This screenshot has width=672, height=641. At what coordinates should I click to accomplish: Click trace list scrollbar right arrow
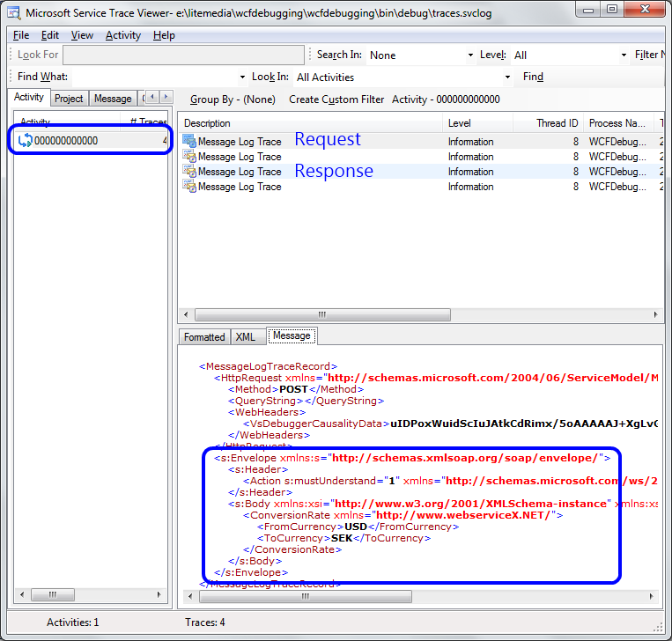click(656, 314)
